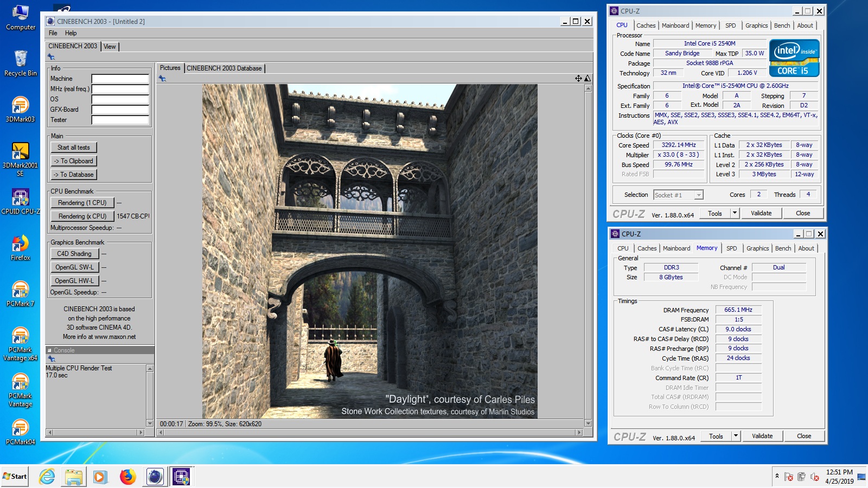Click the zoom-view triangle icon in picture viewer
Viewport: 868px width, 488px height.
587,79
